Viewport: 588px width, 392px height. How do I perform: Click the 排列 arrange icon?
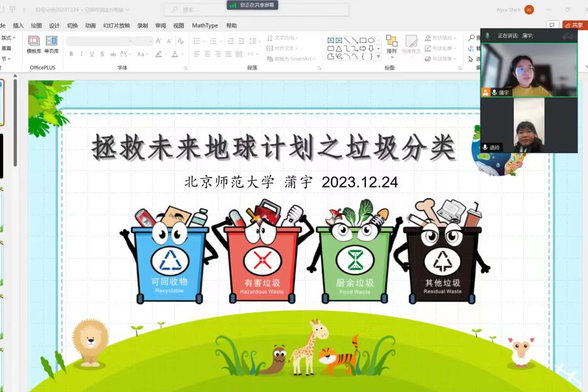(x=391, y=45)
